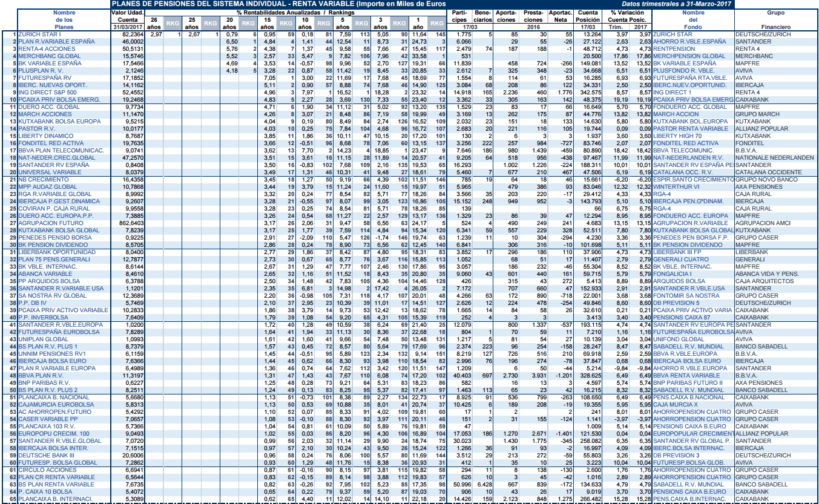Viewport: 819px width, 504px height.
Task: Select plan name 'BNP PARIBAS R.V.'
Action: pyautogui.click(x=45, y=383)
